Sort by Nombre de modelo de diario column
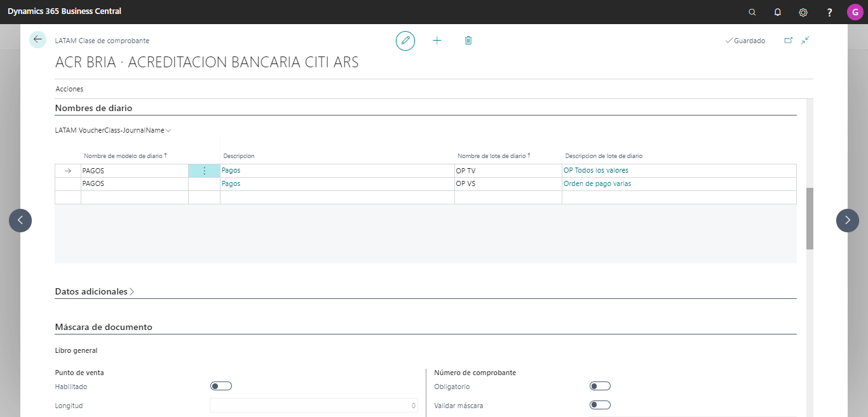Viewport: 868px width, 417px height. [x=125, y=156]
